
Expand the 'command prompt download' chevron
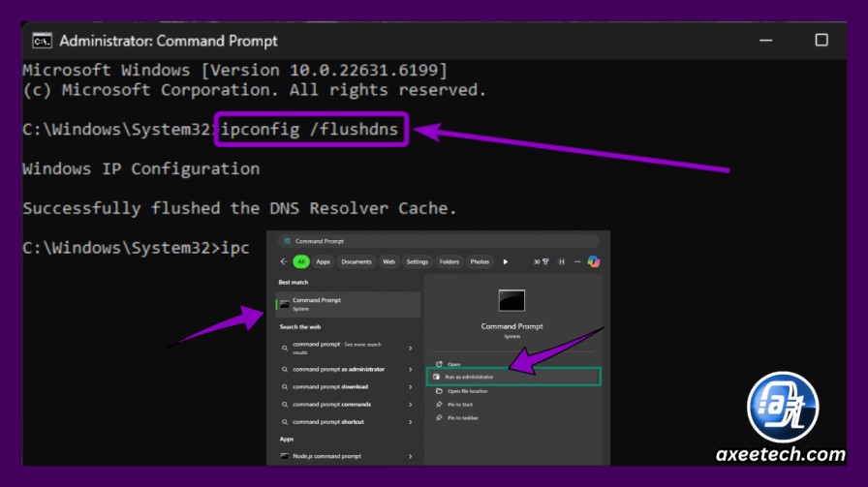pos(410,387)
